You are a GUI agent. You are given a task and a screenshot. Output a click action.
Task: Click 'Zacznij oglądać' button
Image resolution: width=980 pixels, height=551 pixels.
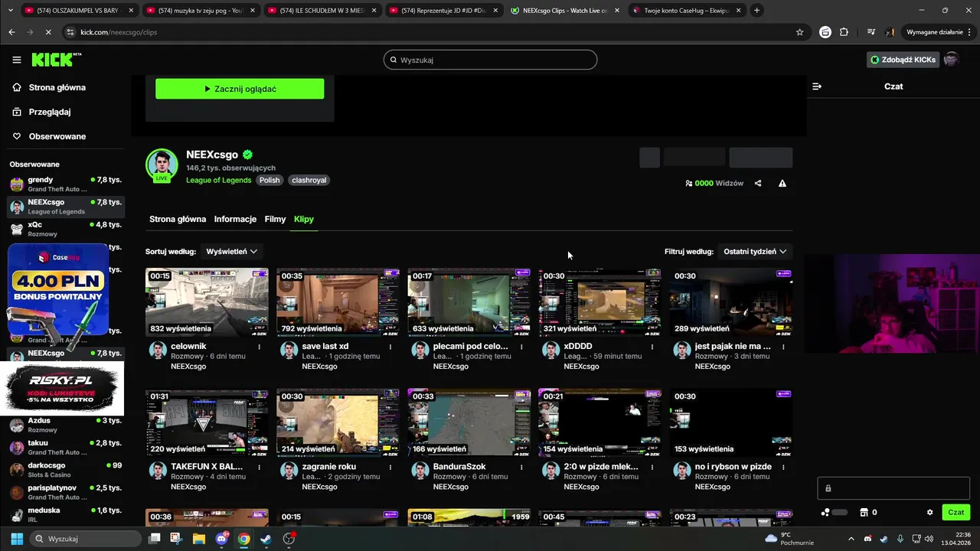pos(240,89)
